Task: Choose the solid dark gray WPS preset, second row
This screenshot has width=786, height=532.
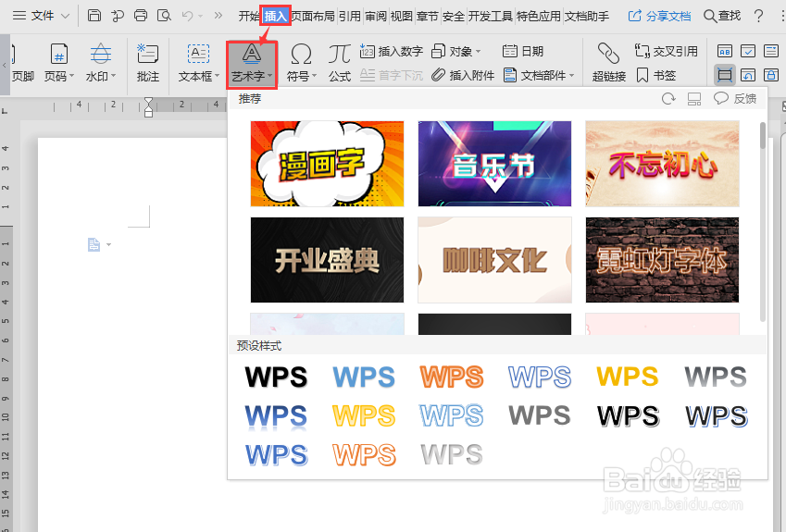Action: [540, 415]
